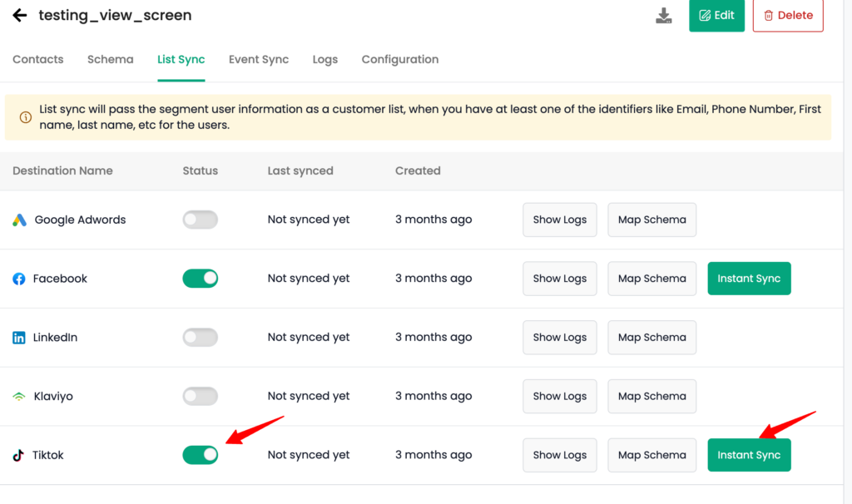Screen dimensions: 852x504
Task: Show Logs for LinkedIn
Action: pos(560,338)
